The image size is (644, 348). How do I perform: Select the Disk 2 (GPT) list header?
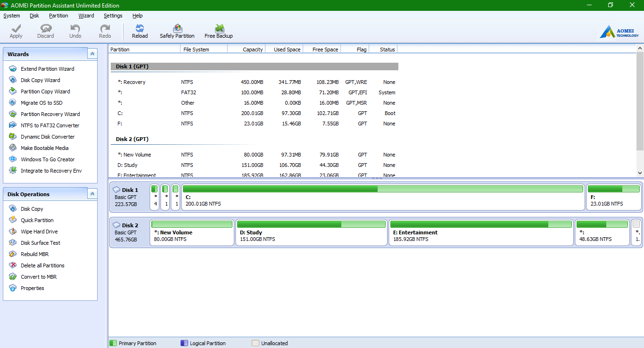[x=255, y=139]
